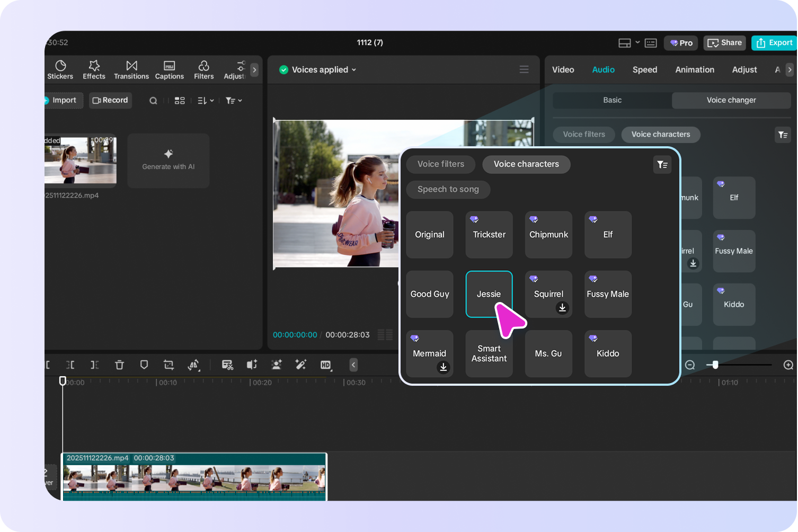
Task: Switch to the Voice characters tab in the popup
Action: tap(526, 164)
